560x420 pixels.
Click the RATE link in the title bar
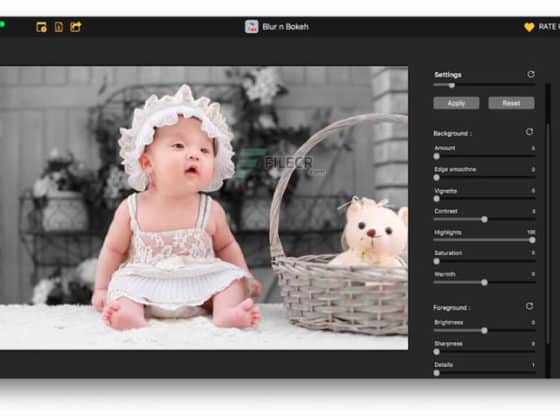[x=549, y=27]
